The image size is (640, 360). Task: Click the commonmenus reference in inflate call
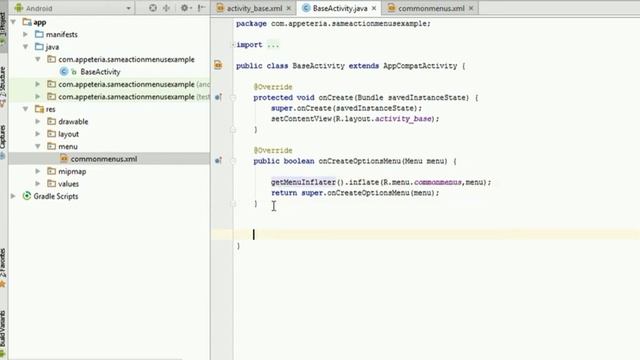(x=438, y=182)
